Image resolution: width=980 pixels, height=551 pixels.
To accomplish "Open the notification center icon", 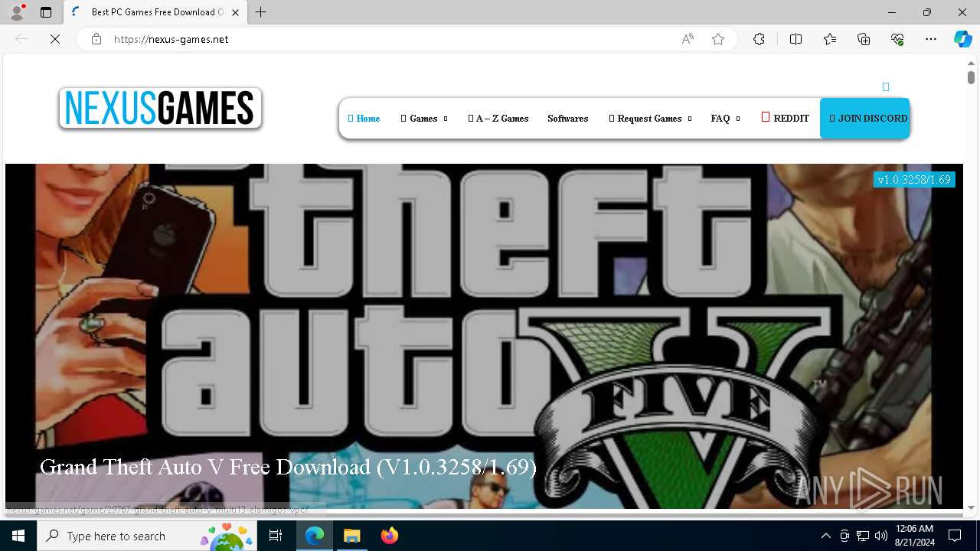I will (x=955, y=536).
